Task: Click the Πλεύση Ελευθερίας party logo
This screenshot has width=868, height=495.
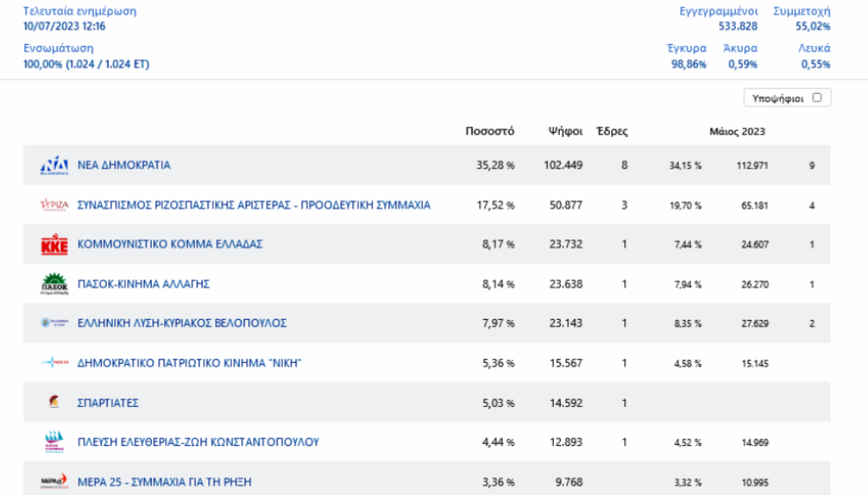Action: (54, 442)
